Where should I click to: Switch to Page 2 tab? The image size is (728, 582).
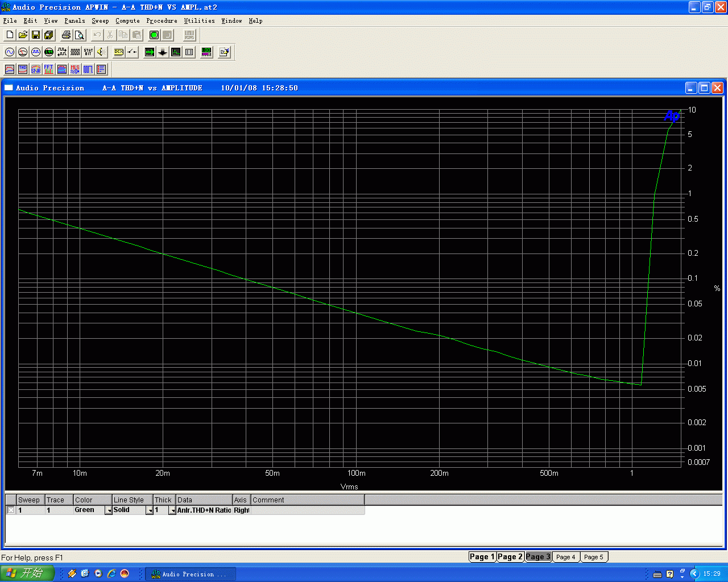[x=510, y=557]
